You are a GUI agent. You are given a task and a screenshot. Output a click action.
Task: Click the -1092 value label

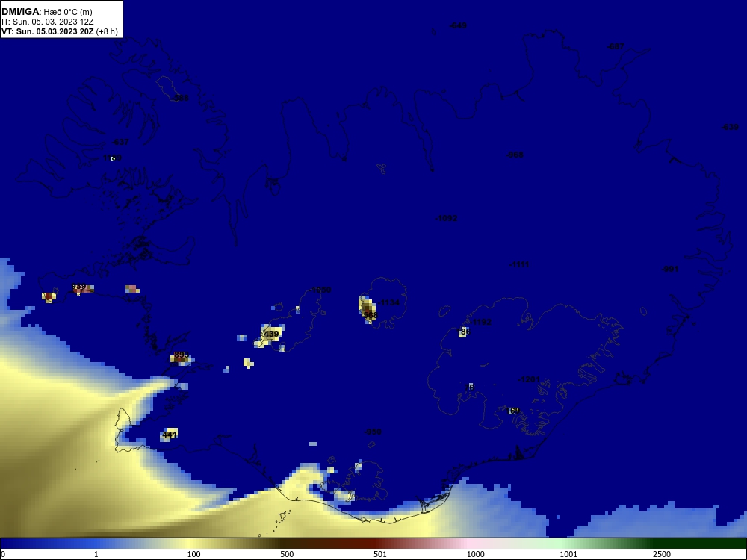[447, 218]
